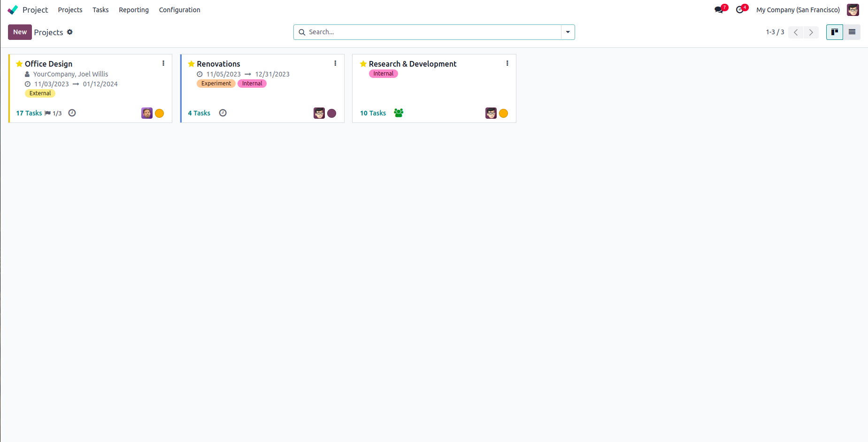Create a New project
The width and height of the screenshot is (868, 442).
(x=20, y=32)
